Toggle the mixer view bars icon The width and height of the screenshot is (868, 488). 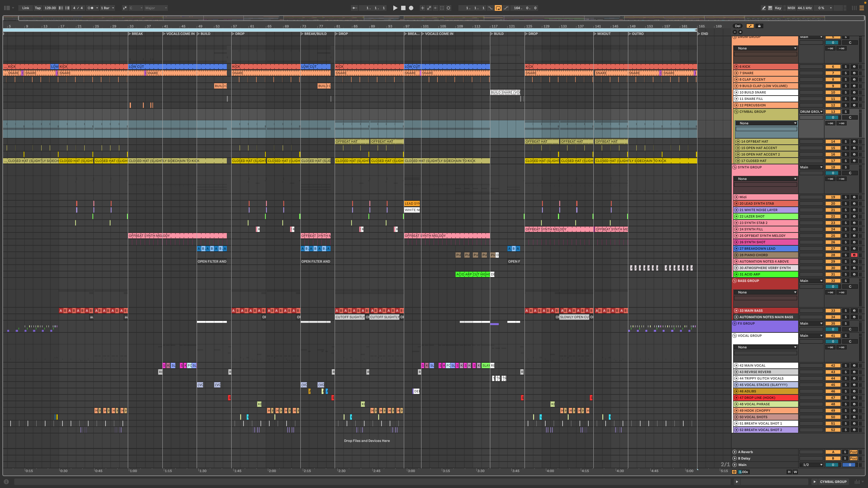[854, 8]
